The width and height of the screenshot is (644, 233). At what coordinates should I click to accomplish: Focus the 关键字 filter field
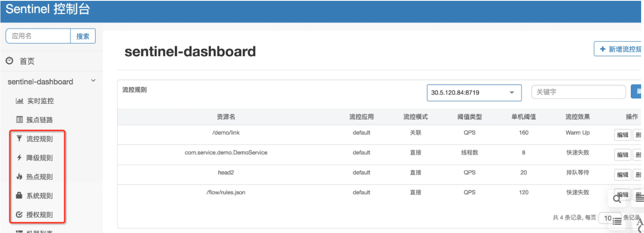(578, 92)
